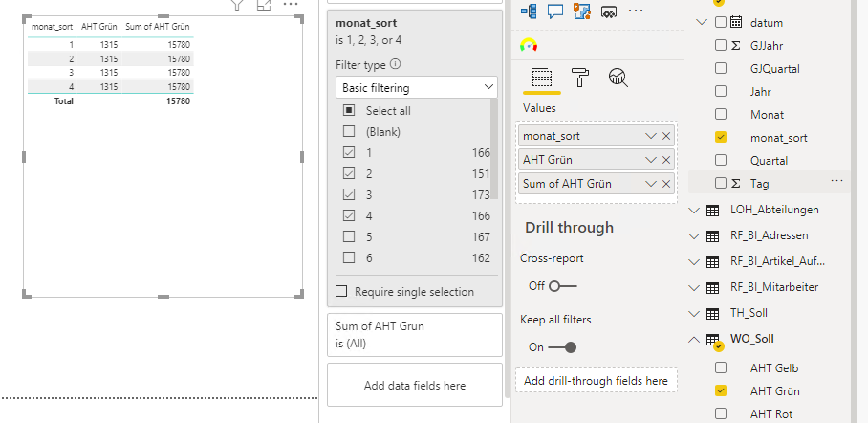The image size is (868, 423).
Task: Check the AHT Rot field
Action: point(721,413)
